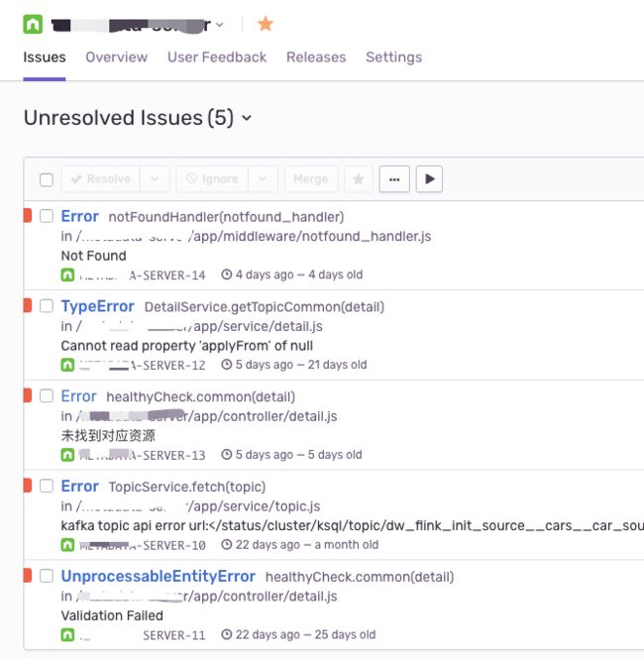This screenshot has height=658, width=644.
Task: Open the Ignore options dropdown arrow
Action: point(263,179)
